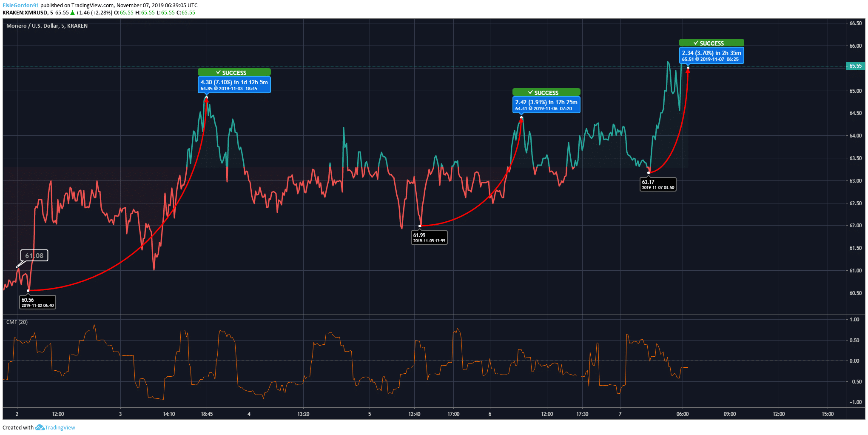Click the 66.50 price axis tick
The image size is (868, 435).
pyautogui.click(x=856, y=23)
